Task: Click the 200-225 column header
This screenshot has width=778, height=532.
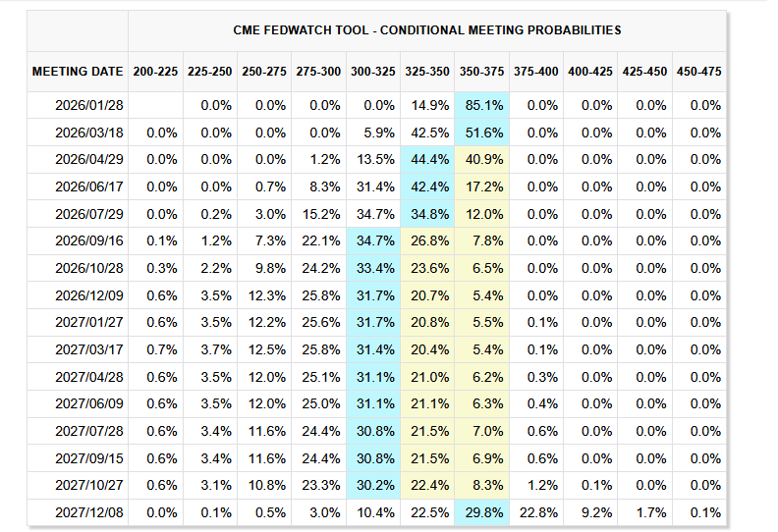Action: pos(155,72)
